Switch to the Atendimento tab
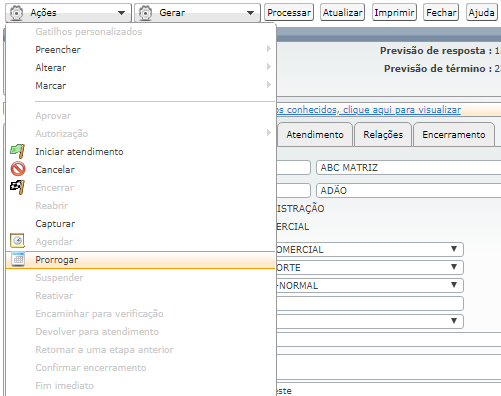The width and height of the screenshot is (501, 396). [x=315, y=135]
